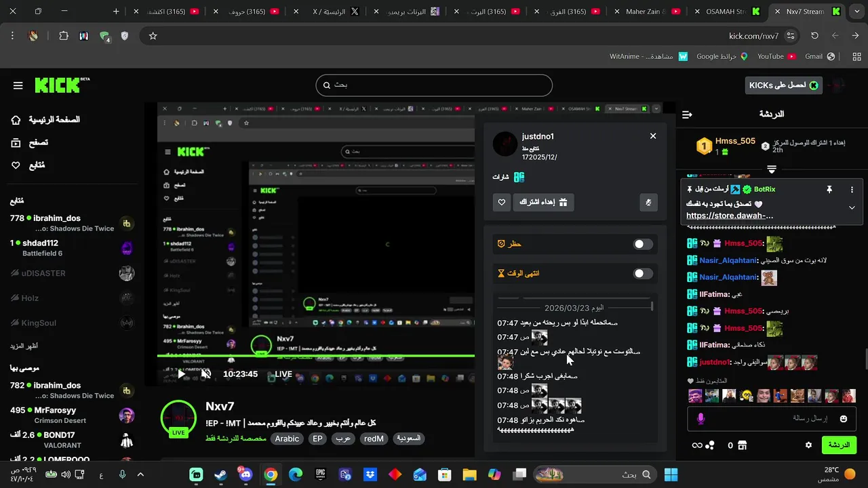The width and height of the screenshot is (868, 488).
Task: Open the pinned BotRix message options menu
Action: (x=852, y=190)
